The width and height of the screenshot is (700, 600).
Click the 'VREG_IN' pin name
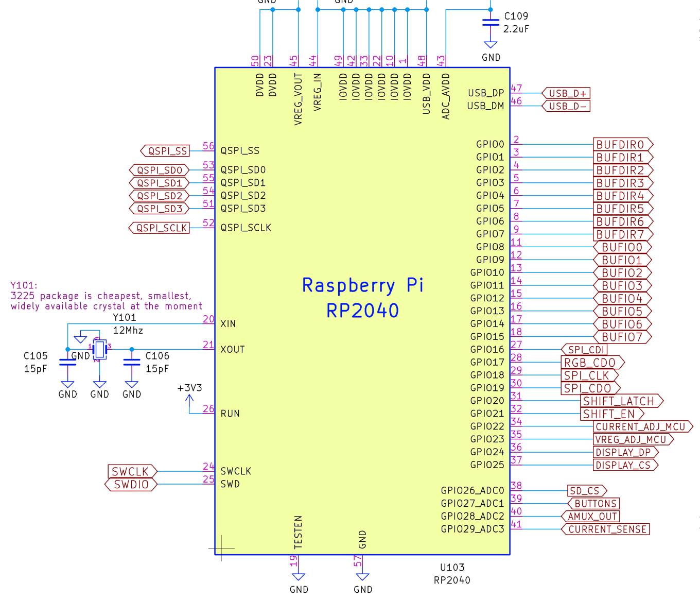tap(318, 92)
